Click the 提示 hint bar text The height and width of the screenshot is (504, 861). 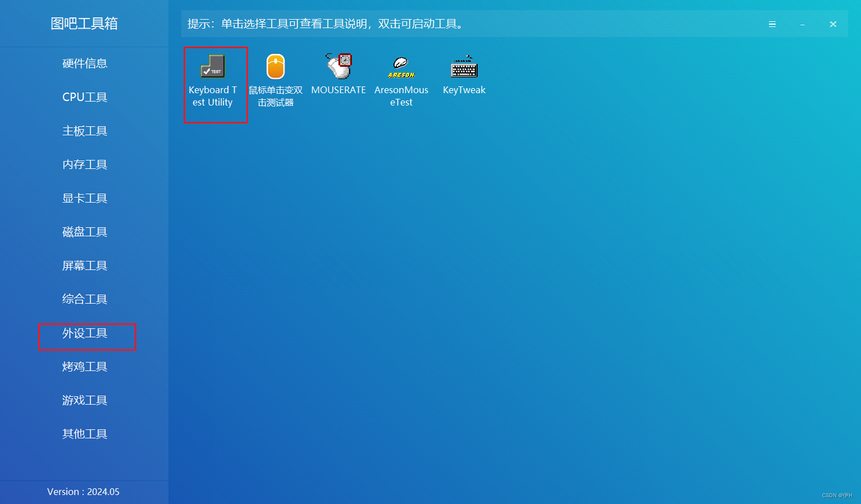(326, 24)
